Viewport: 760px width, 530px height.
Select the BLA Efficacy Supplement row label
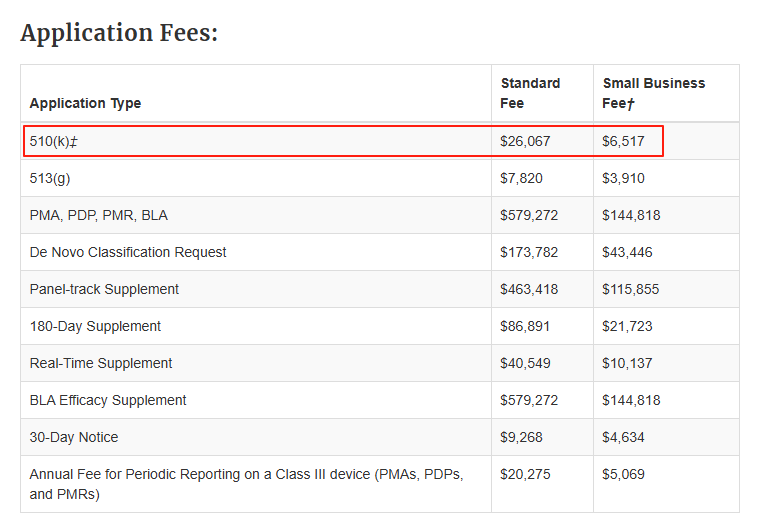point(108,400)
